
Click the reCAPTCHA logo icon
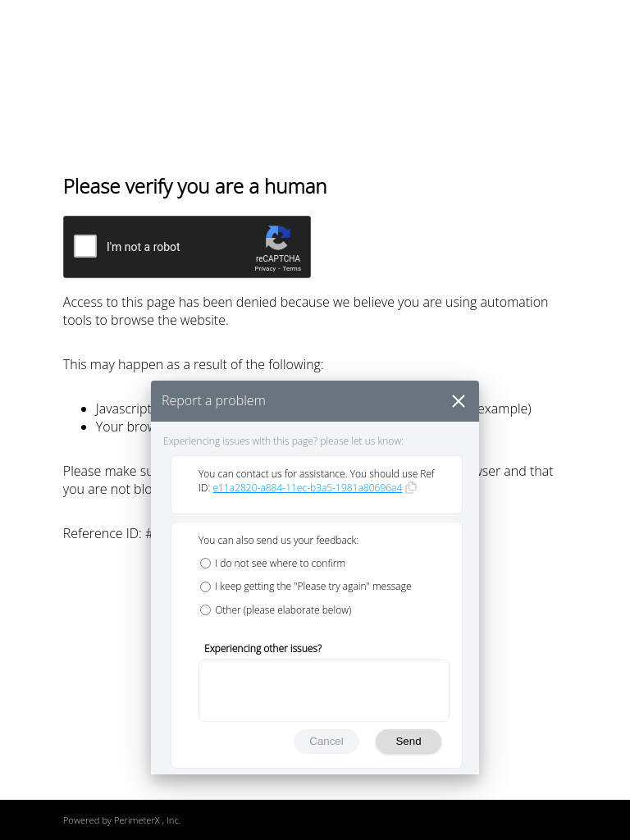tap(277, 238)
